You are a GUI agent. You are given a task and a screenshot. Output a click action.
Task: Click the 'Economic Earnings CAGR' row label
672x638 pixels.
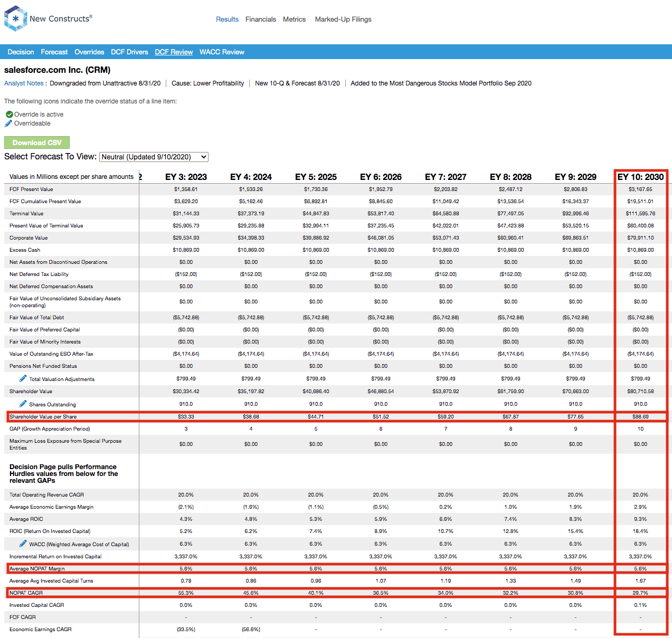click(x=41, y=630)
